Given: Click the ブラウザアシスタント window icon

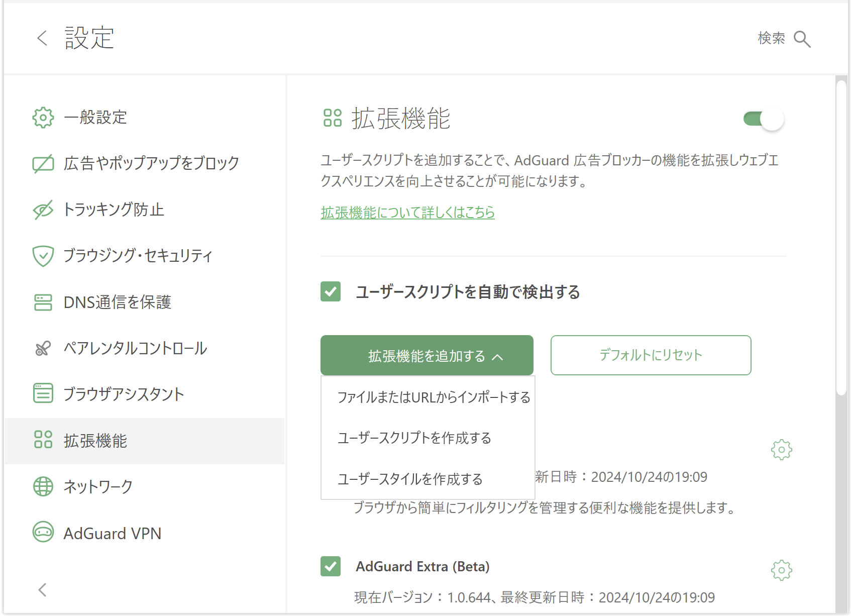Looking at the screenshot, I should pos(43,393).
